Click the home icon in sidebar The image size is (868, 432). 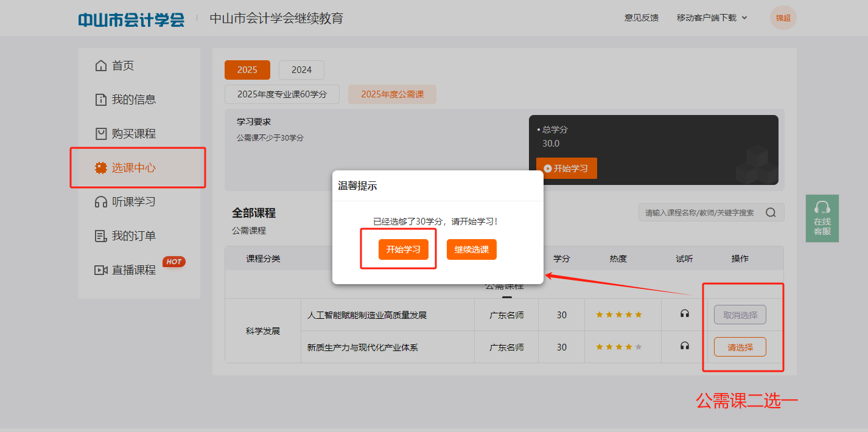[x=101, y=66]
